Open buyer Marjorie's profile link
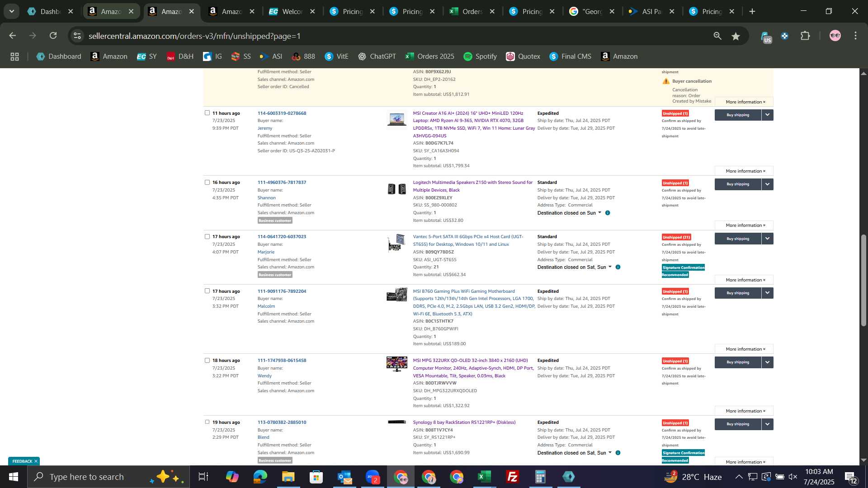The height and width of the screenshot is (488, 868). [x=266, y=252]
